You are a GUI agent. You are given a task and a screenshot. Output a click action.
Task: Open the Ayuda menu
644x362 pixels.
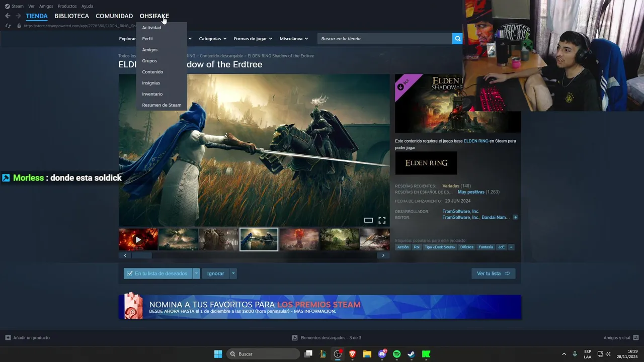pos(87,6)
